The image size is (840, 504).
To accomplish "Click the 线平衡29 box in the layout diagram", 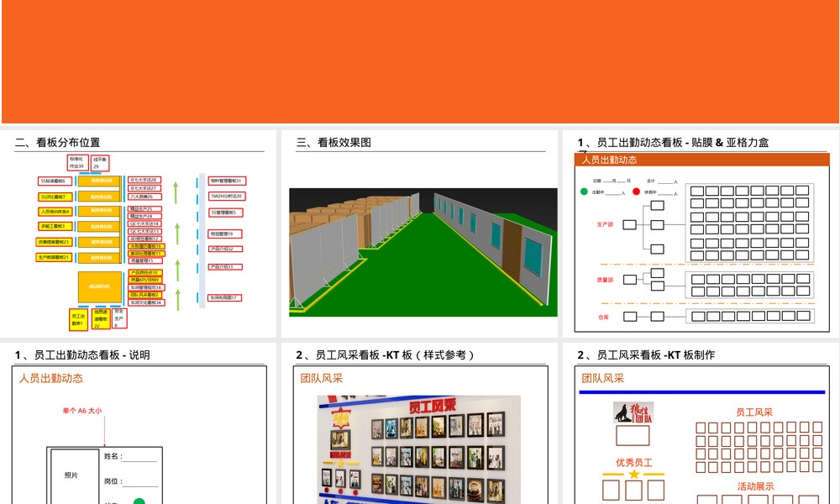I will [100, 163].
